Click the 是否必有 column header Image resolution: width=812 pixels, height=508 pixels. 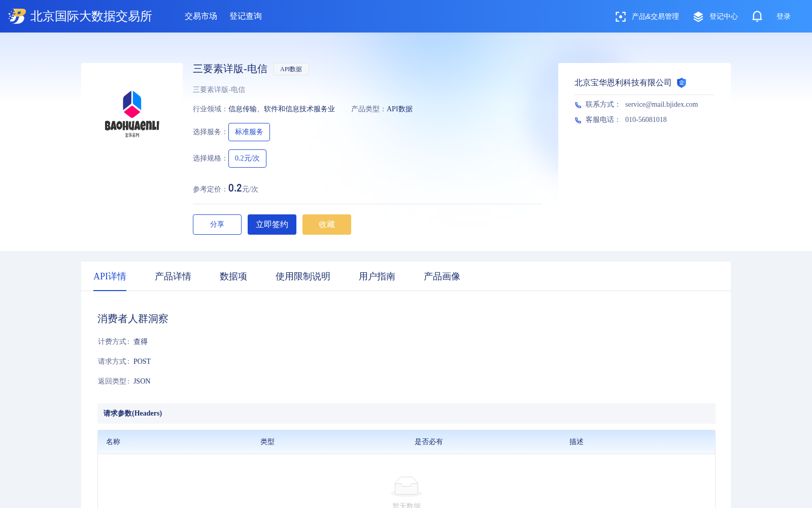click(x=429, y=442)
